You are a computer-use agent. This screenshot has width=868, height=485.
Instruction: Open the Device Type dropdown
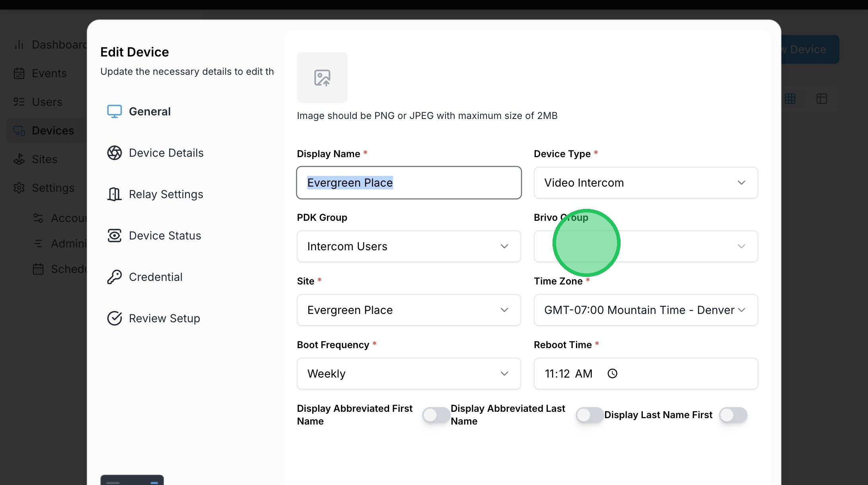pyautogui.click(x=645, y=183)
